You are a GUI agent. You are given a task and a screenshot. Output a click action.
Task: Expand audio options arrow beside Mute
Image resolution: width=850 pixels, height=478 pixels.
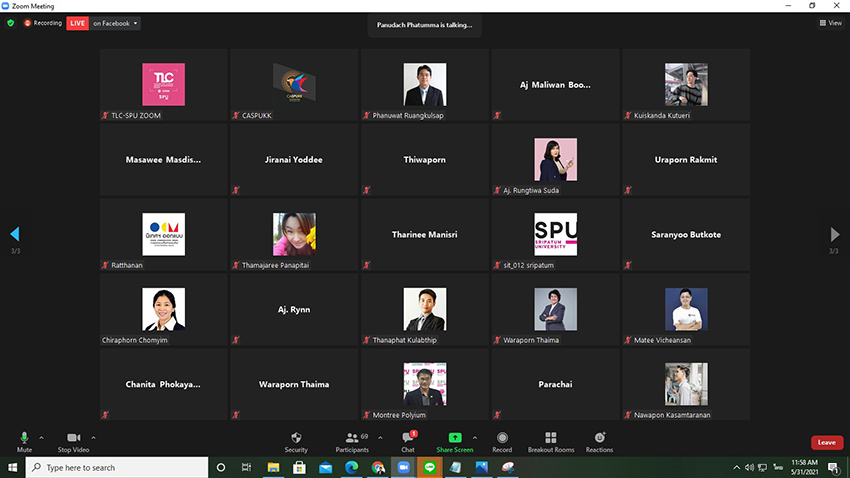(41, 438)
